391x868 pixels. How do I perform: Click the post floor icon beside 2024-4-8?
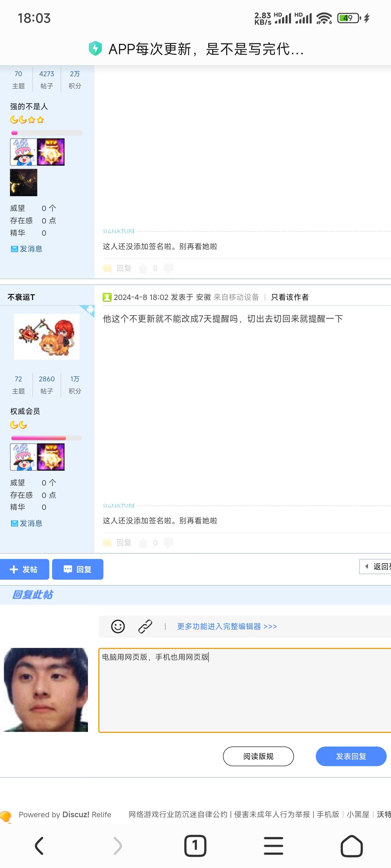click(107, 297)
